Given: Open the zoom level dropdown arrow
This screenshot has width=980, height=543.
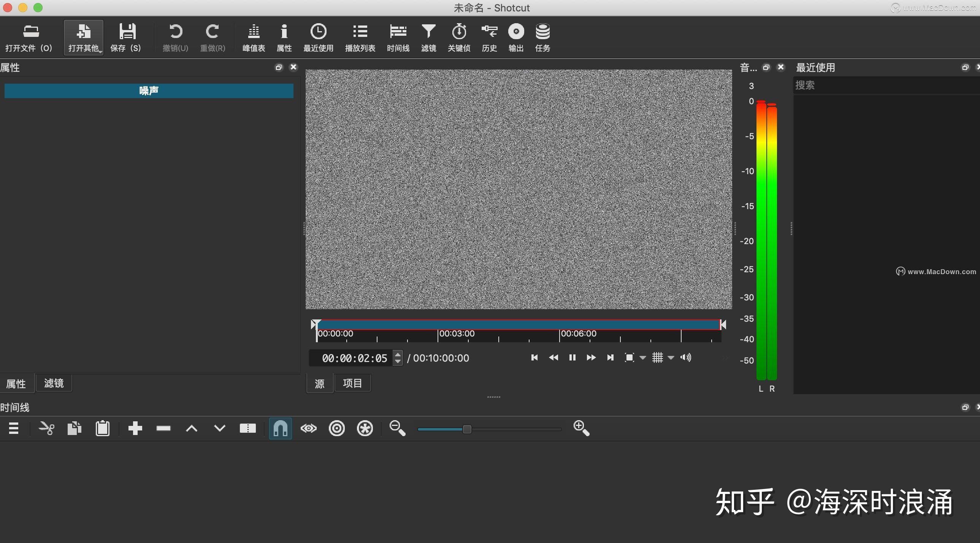Looking at the screenshot, I should click(643, 358).
